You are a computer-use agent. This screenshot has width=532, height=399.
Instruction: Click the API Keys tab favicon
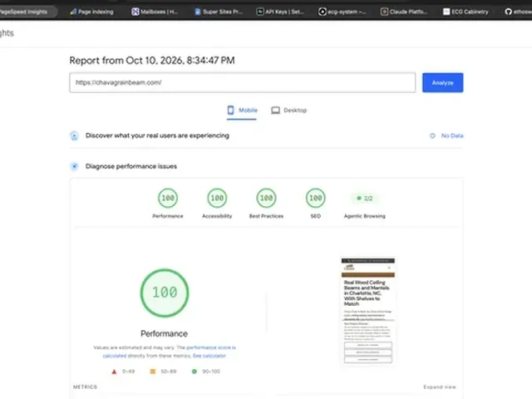tap(260, 12)
